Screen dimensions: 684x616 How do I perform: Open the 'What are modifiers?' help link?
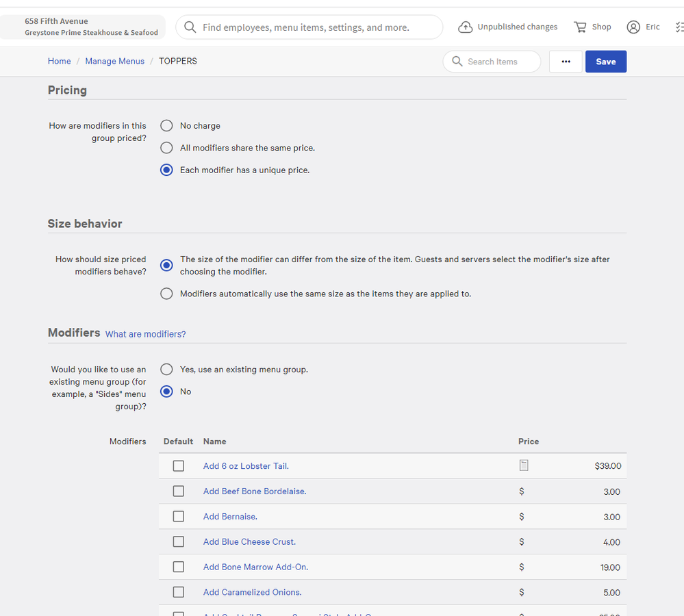[x=145, y=334]
